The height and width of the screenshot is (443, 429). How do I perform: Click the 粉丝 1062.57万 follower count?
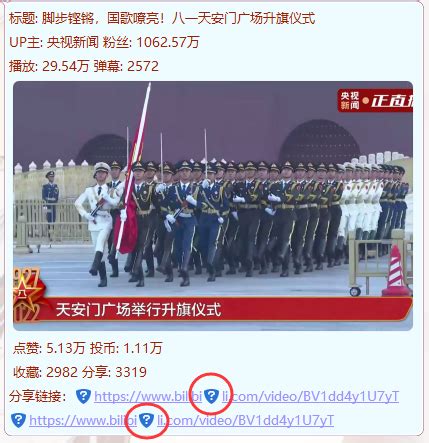(151, 42)
